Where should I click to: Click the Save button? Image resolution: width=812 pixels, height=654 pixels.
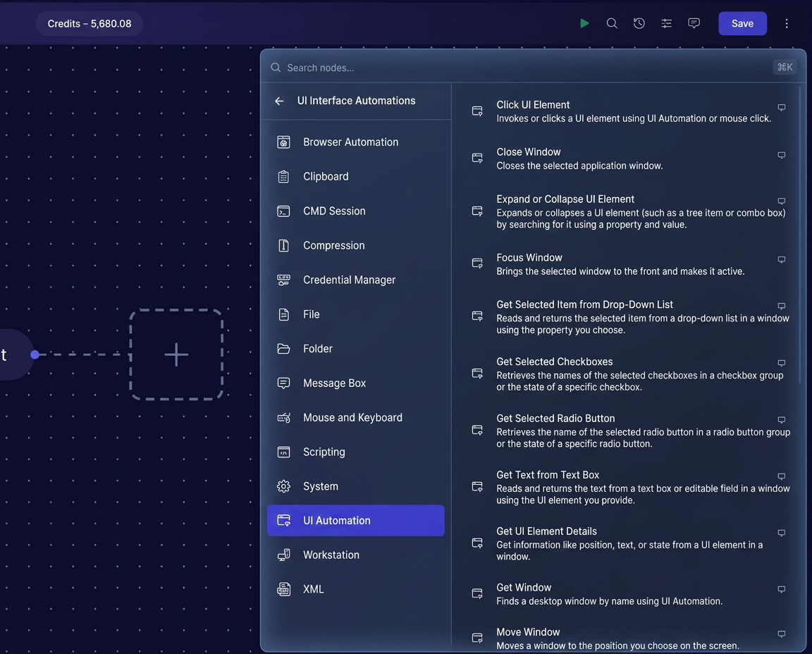tap(742, 23)
